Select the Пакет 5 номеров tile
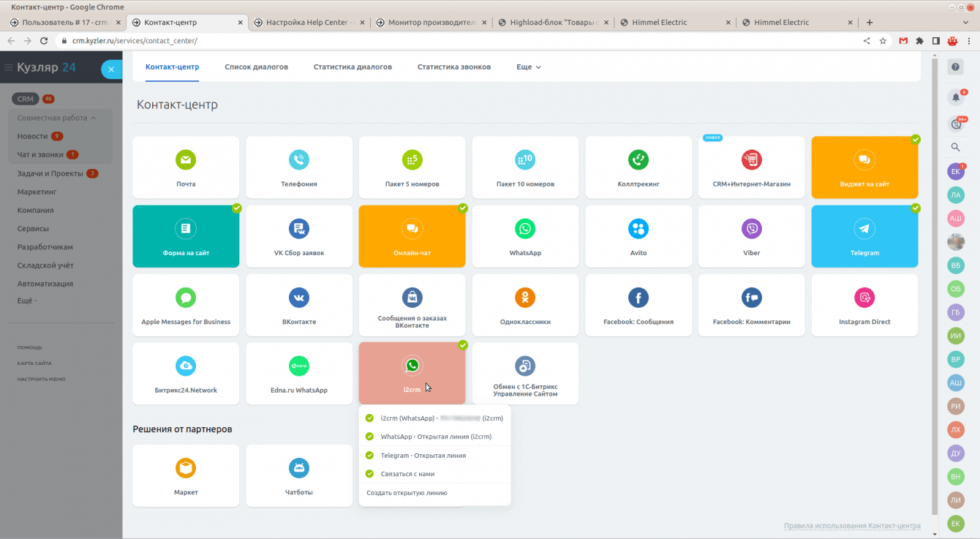The image size is (980, 539). click(x=412, y=167)
